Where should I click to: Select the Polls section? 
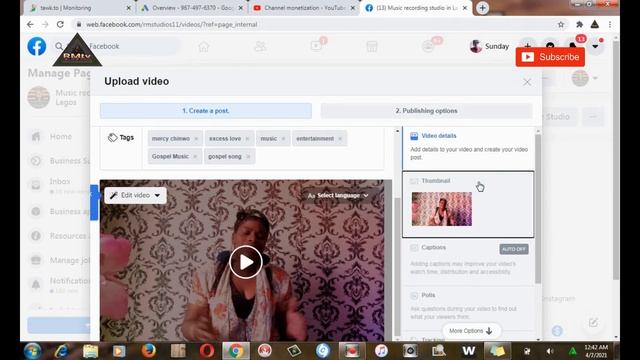coord(468,306)
